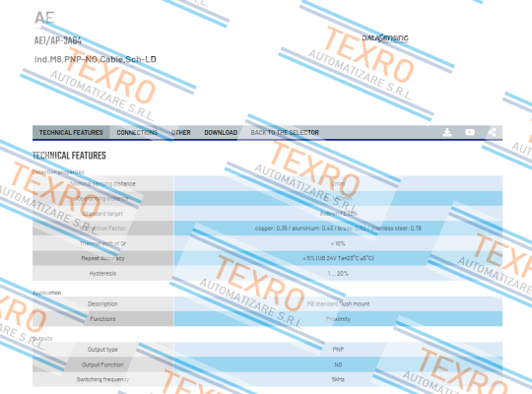Click the Repeat Accuracy label

pyautogui.click(x=102, y=258)
